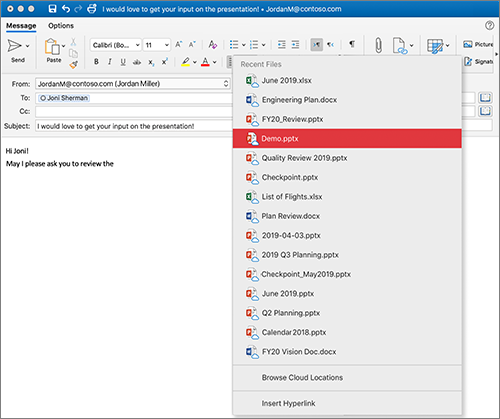Select the Joni Sherman recipient chip
Screen dimensions: 500x419
pyautogui.click(x=64, y=98)
